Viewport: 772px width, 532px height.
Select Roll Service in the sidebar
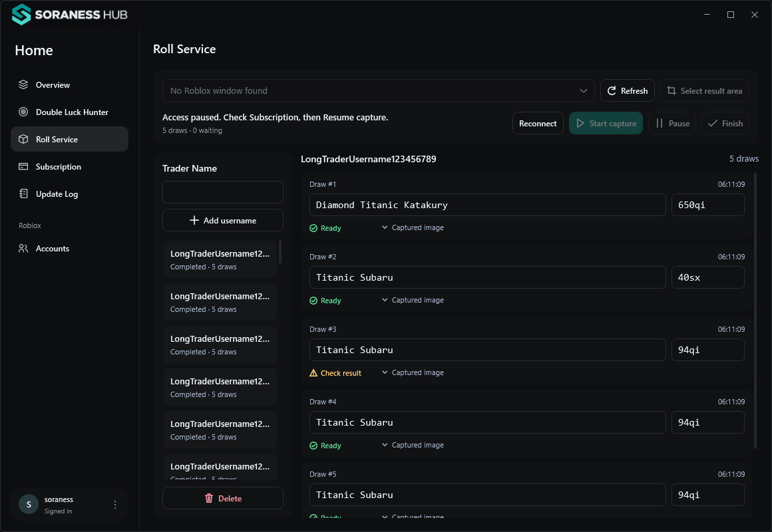click(x=69, y=139)
